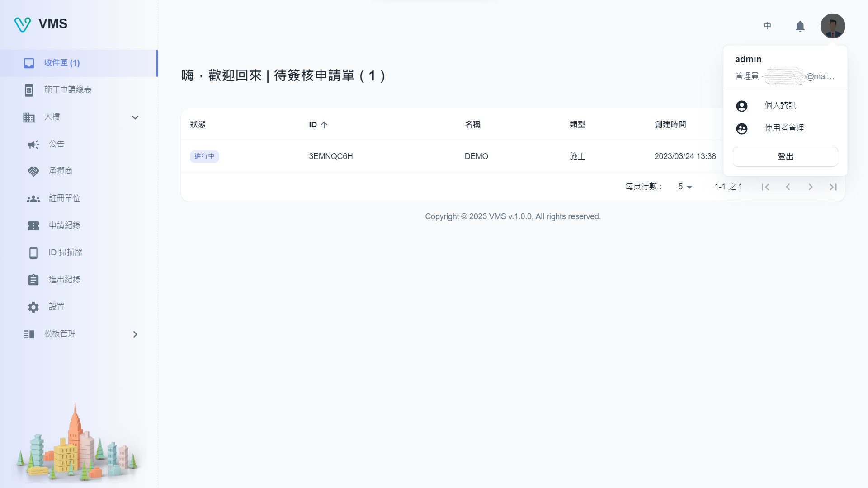
Task: Open the rows per page dropdown
Action: click(685, 187)
